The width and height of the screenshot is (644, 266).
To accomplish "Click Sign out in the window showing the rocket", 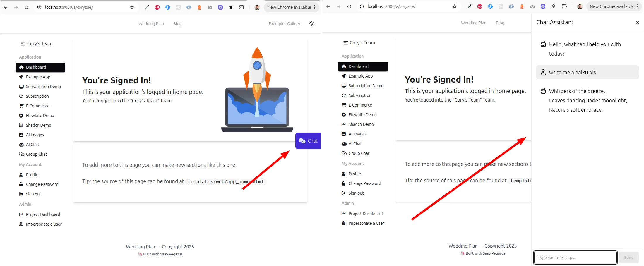I will pyautogui.click(x=33, y=194).
